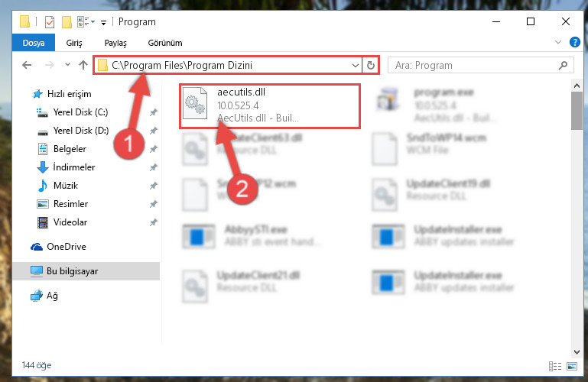Expand the ribbon with the chevron
588x382 pixels.
click(x=558, y=42)
